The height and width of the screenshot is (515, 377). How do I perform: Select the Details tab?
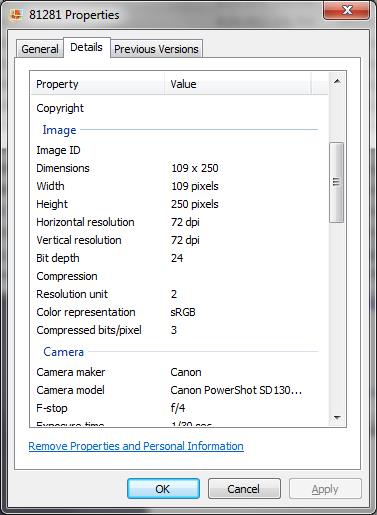pyautogui.click(x=86, y=47)
